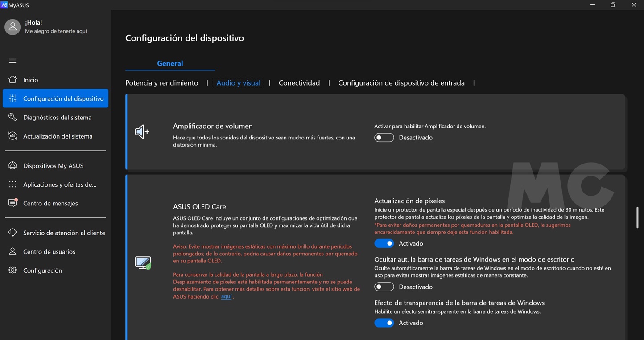Open Diagnósticos del sistema wrench icon
This screenshot has height=340, width=644.
12,117
